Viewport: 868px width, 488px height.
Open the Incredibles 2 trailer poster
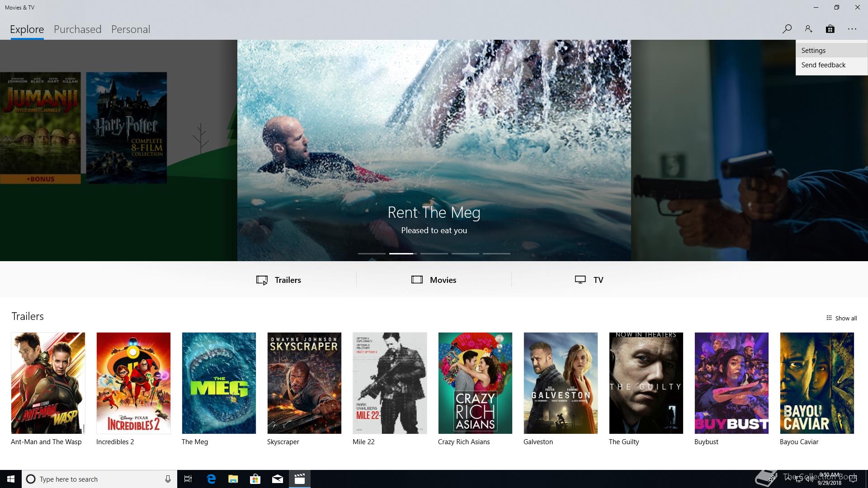133,383
